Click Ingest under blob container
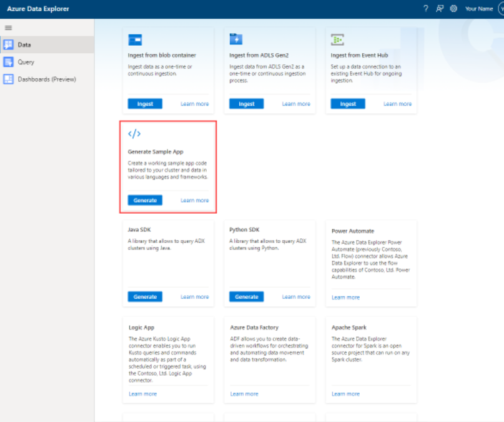 point(145,104)
